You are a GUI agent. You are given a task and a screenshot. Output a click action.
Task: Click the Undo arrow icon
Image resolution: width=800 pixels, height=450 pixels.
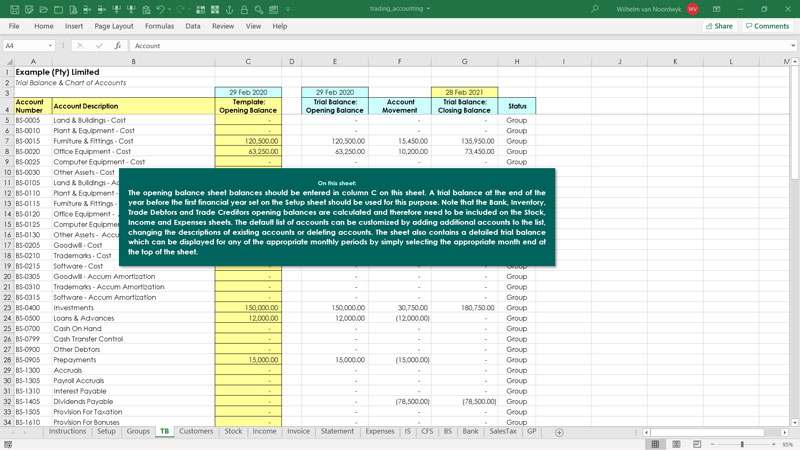pyautogui.click(x=160, y=9)
